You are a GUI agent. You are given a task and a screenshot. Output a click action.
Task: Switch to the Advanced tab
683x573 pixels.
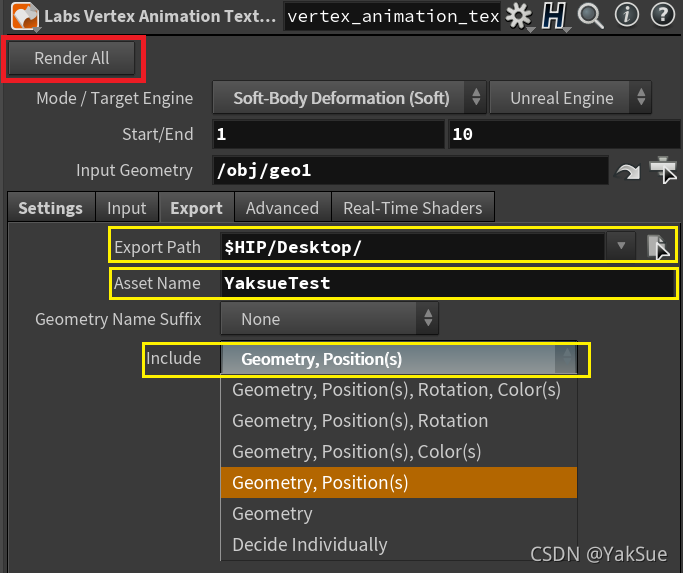pyautogui.click(x=282, y=208)
